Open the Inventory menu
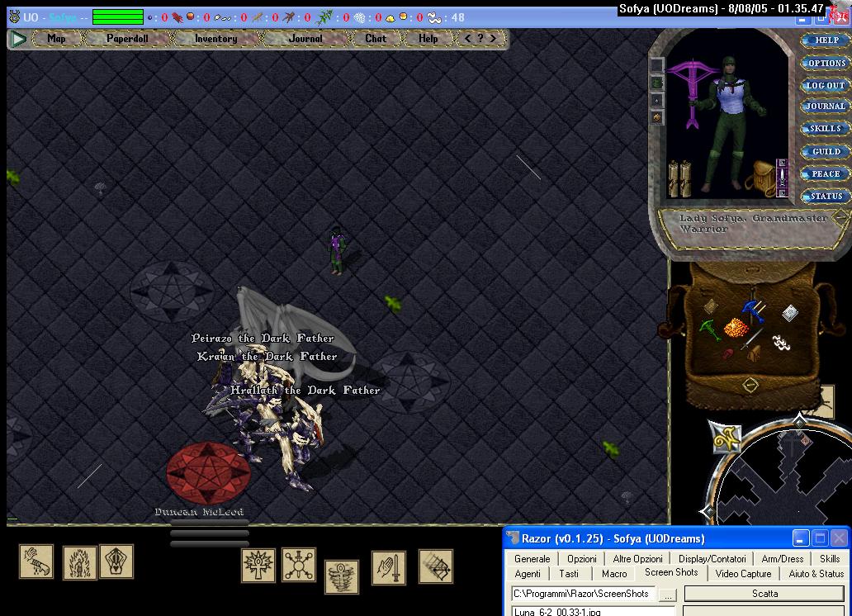 [x=215, y=39]
